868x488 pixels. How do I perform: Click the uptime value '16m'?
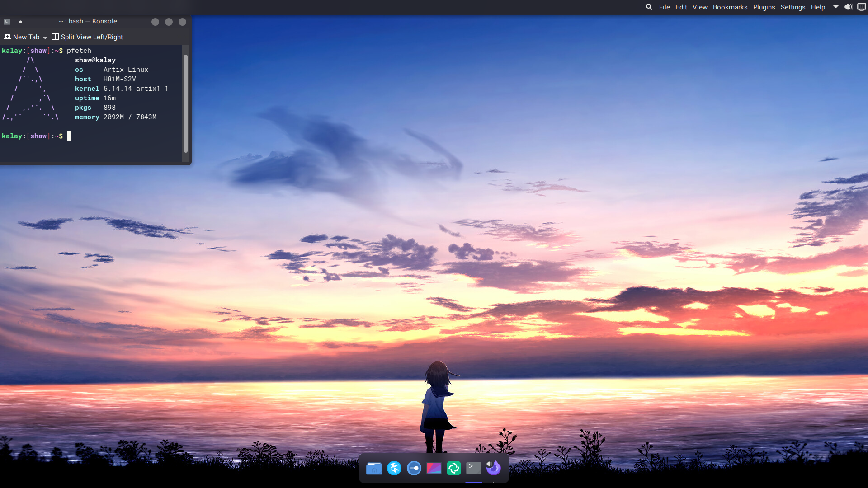[109, 98]
